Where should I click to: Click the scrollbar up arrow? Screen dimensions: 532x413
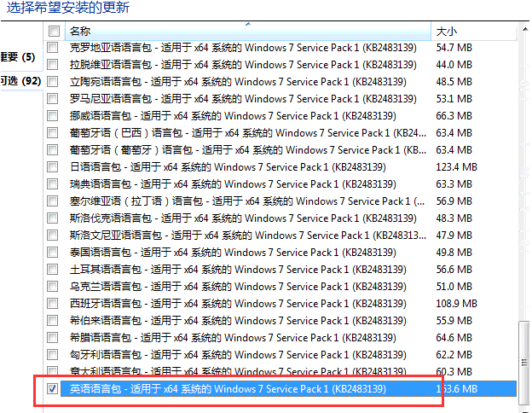coord(523,32)
